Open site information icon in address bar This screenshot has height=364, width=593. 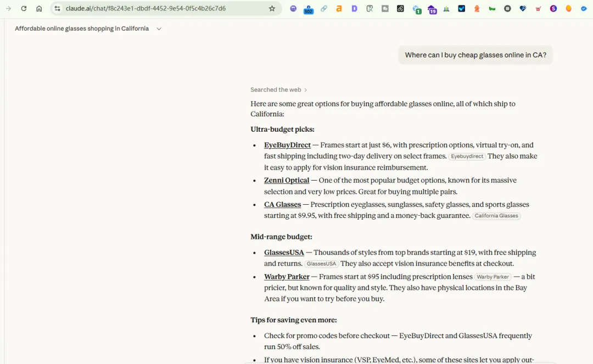(57, 8)
